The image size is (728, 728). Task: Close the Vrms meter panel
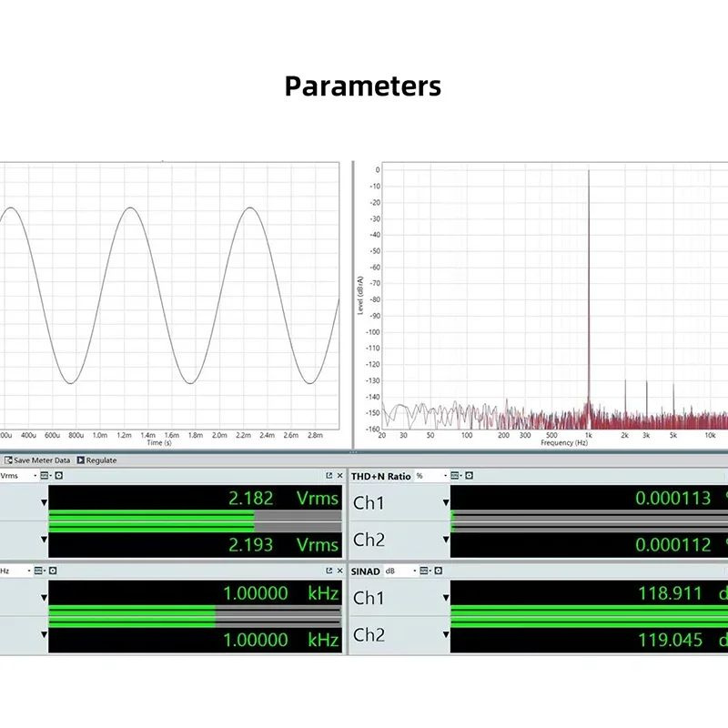[x=339, y=474]
